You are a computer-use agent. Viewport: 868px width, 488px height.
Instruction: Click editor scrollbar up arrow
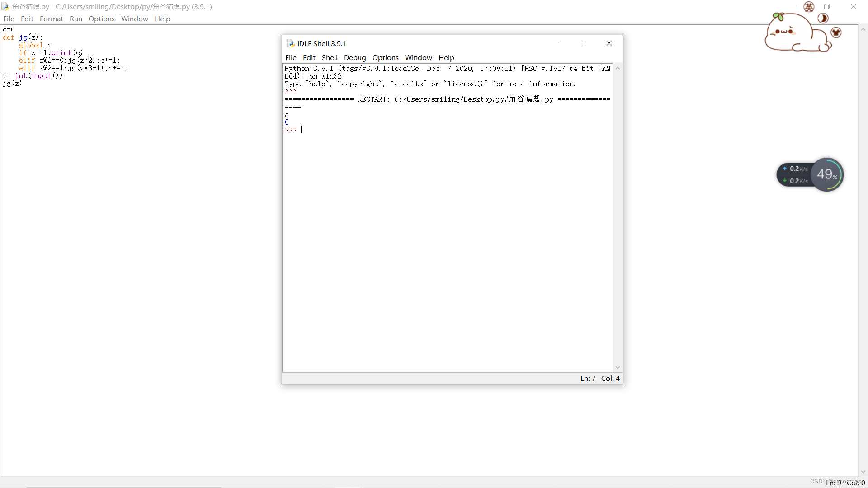pyautogui.click(x=863, y=29)
